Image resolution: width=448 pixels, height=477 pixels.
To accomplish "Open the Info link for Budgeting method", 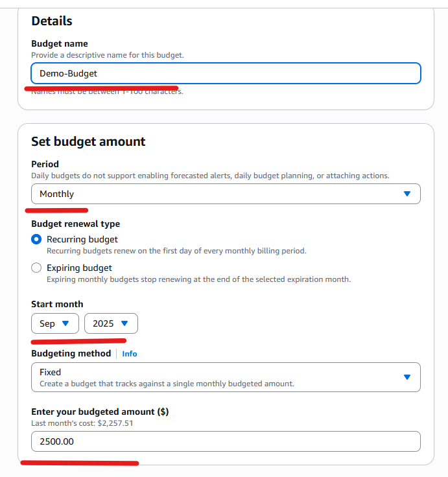I will [130, 354].
